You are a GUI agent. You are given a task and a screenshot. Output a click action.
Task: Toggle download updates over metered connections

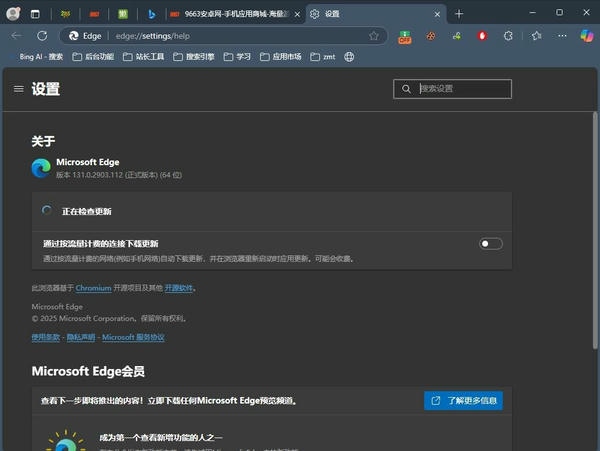491,244
